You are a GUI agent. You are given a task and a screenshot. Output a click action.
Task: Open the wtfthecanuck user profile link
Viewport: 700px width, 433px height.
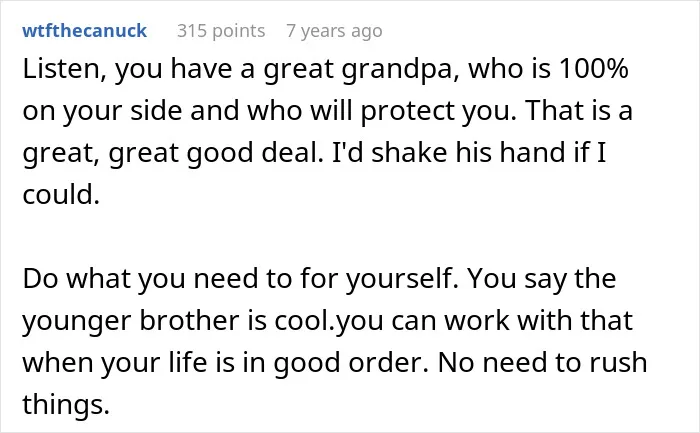click(84, 31)
